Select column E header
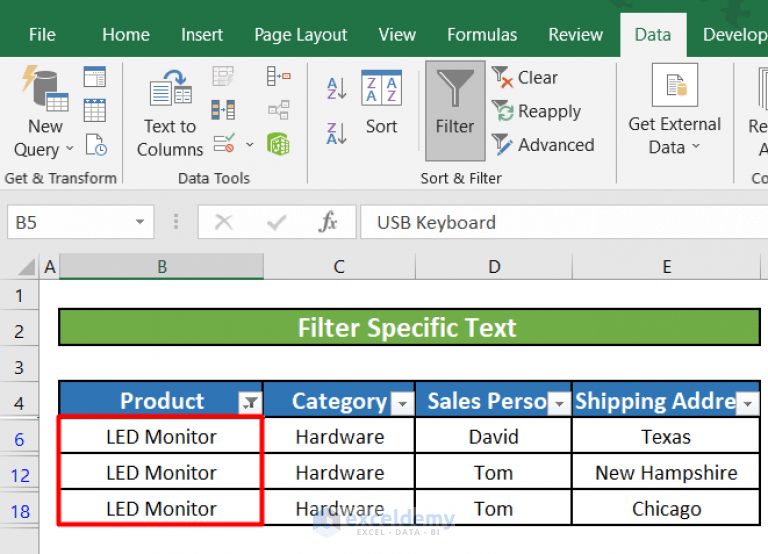This screenshot has height=554, width=768. (666, 267)
